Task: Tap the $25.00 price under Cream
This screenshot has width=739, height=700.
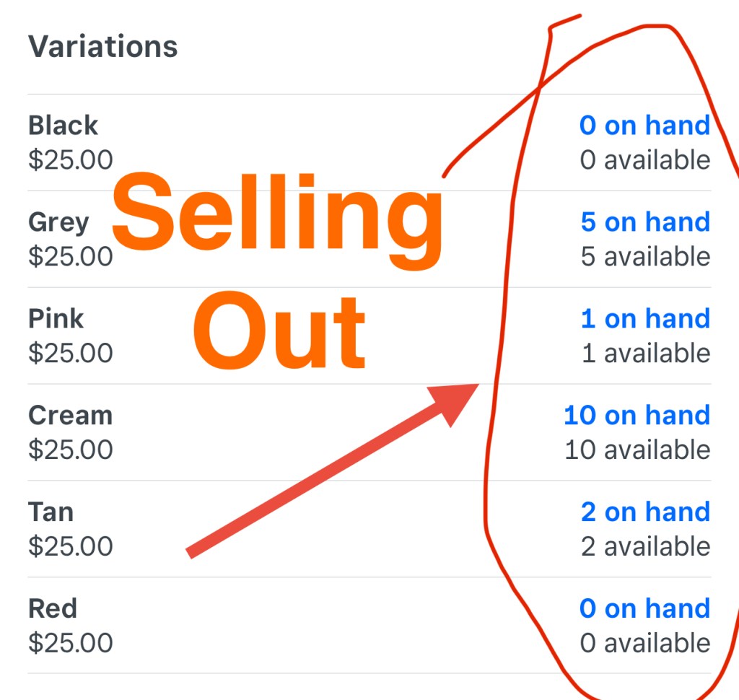Action: pos(71,450)
